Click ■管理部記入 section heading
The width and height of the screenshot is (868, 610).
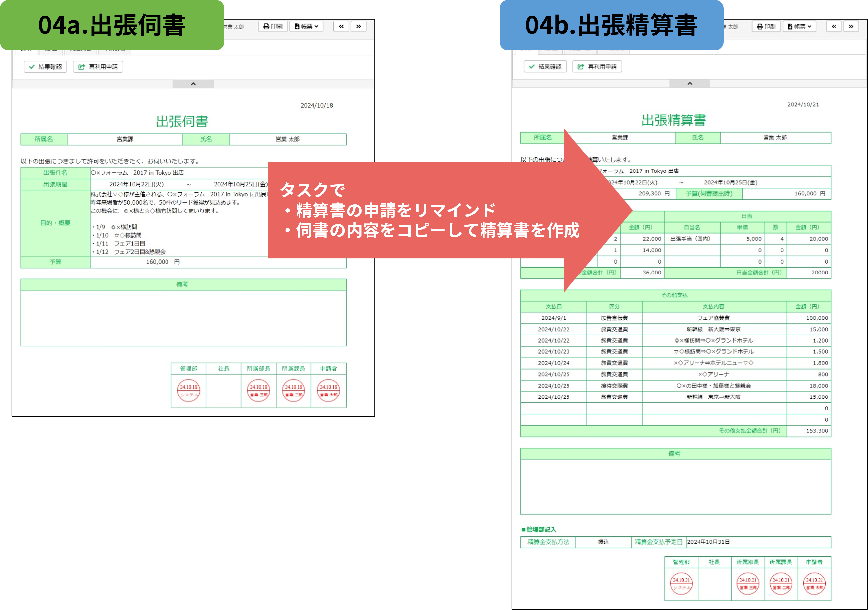(539, 529)
